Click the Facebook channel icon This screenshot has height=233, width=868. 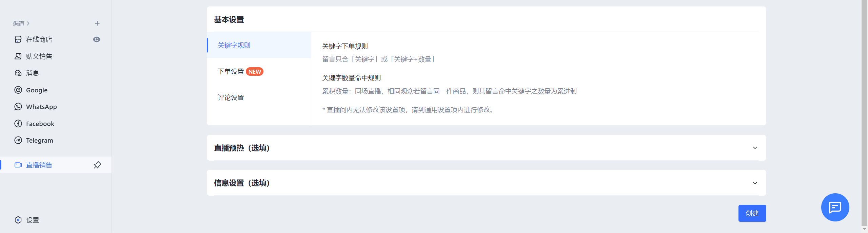tap(18, 124)
